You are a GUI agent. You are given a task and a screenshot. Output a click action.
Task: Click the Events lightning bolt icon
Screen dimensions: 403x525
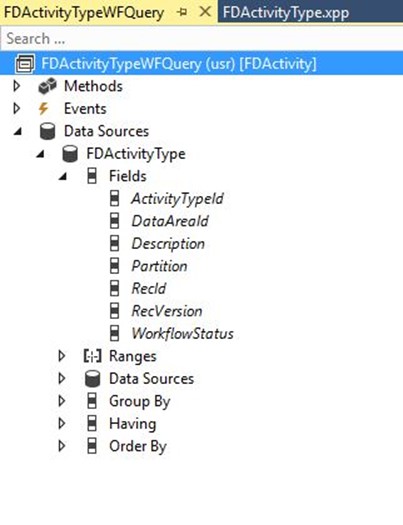[44, 109]
